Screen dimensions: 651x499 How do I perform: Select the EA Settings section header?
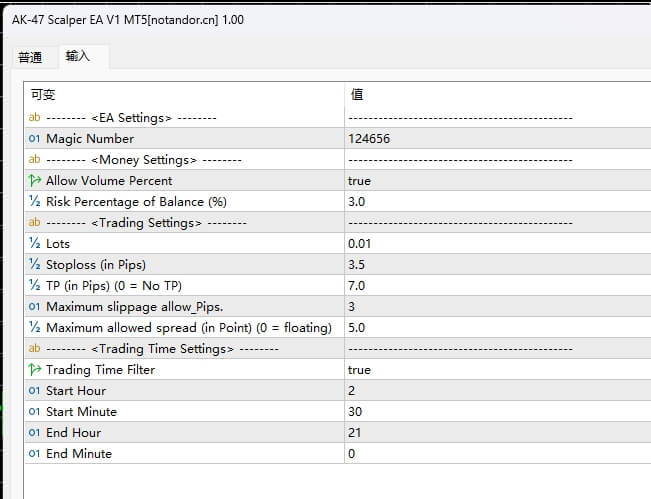pyautogui.click(x=131, y=118)
